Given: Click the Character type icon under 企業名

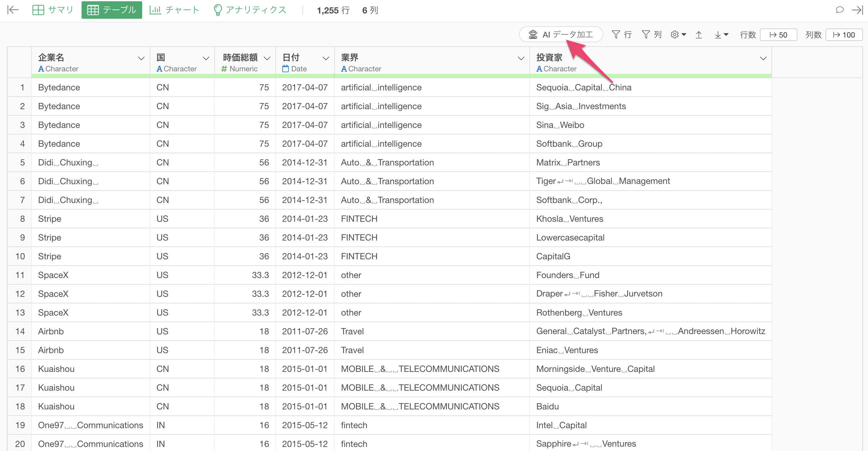Looking at the screenshot, I should pos(41,69).
